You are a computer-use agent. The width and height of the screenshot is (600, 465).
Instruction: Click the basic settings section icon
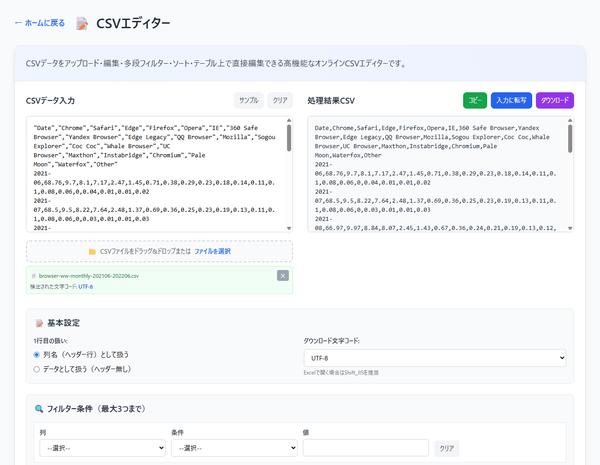point(39,323)
